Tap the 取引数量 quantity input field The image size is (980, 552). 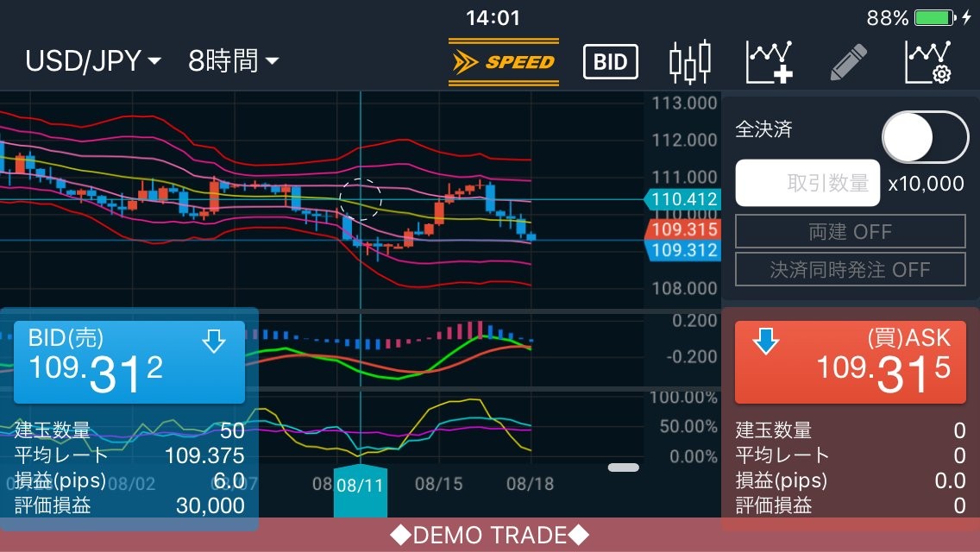(x=807, y=183)
